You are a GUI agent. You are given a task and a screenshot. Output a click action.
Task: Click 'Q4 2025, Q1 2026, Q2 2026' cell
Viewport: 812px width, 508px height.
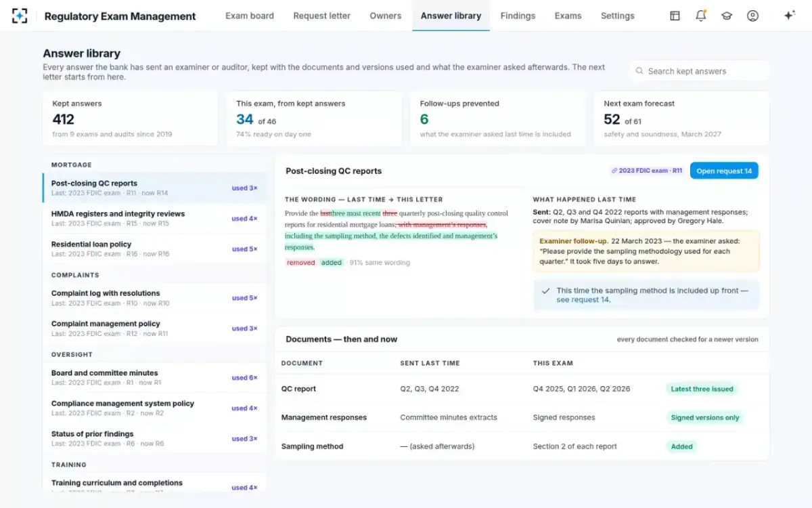[x=581, y=389]
